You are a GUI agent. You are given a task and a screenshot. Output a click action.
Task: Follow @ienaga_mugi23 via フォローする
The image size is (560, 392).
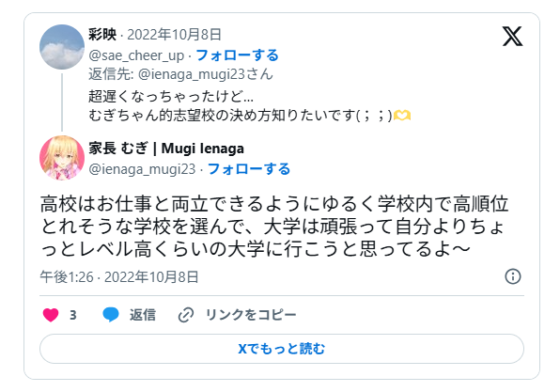249,169
